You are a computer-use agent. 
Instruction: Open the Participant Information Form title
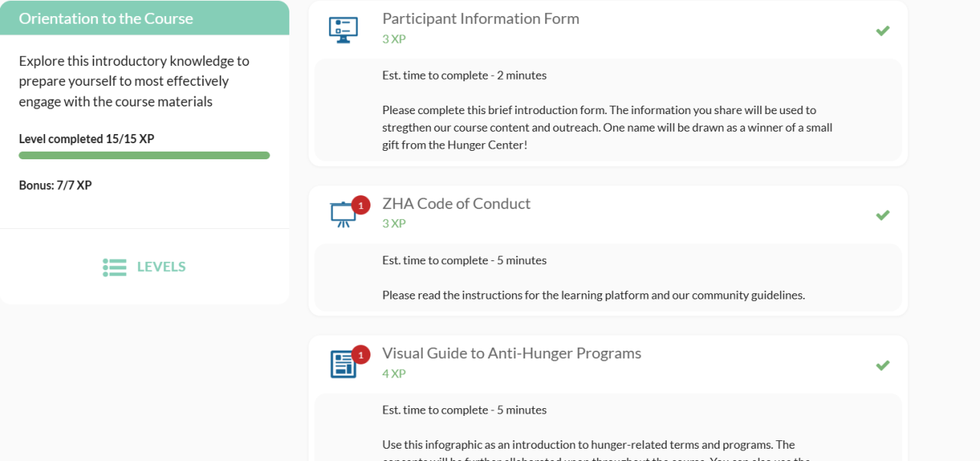(x=480, y=18)
